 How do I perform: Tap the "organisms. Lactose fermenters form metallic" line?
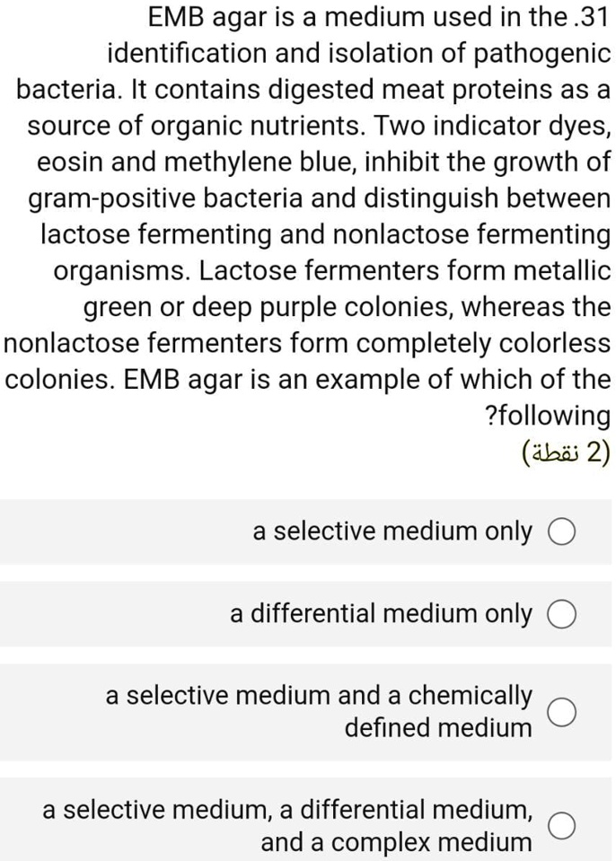pos(331,271)
